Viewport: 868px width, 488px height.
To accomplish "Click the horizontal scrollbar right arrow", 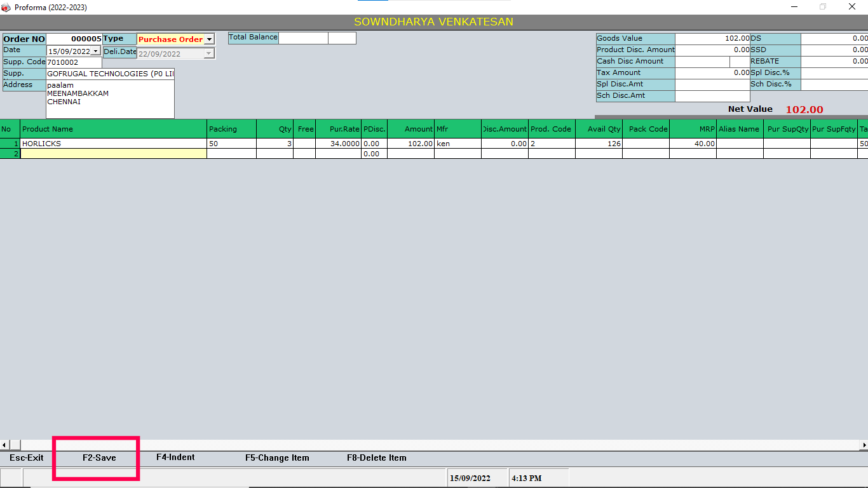I will tap(864, 445).
